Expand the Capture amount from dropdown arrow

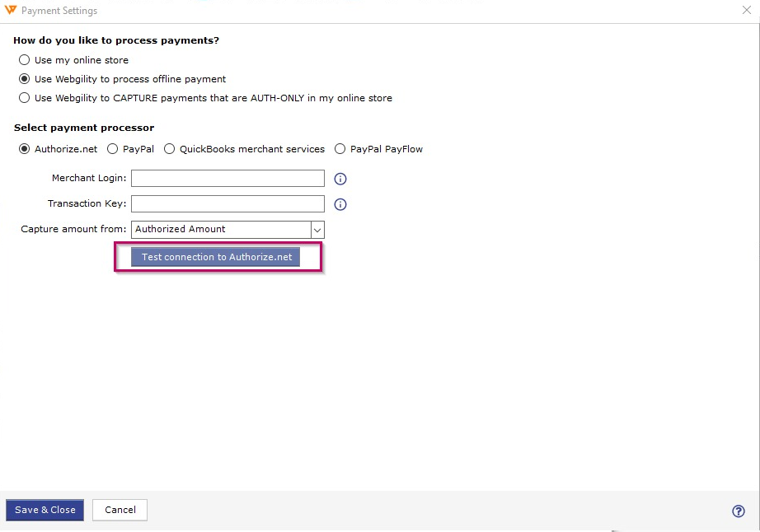pyautogui.click(x=317, y=230)
